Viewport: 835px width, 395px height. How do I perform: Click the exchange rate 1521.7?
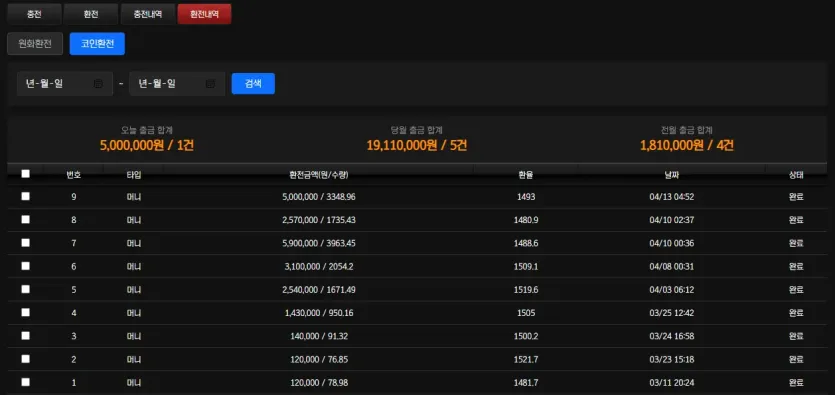pyautogui.click(x=526, y=359)
